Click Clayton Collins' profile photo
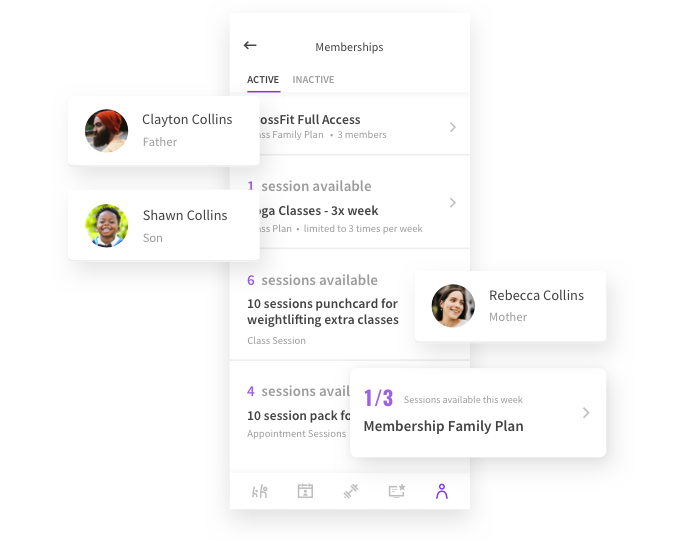Viewport: 700px width, 542px height. (107, 131)
